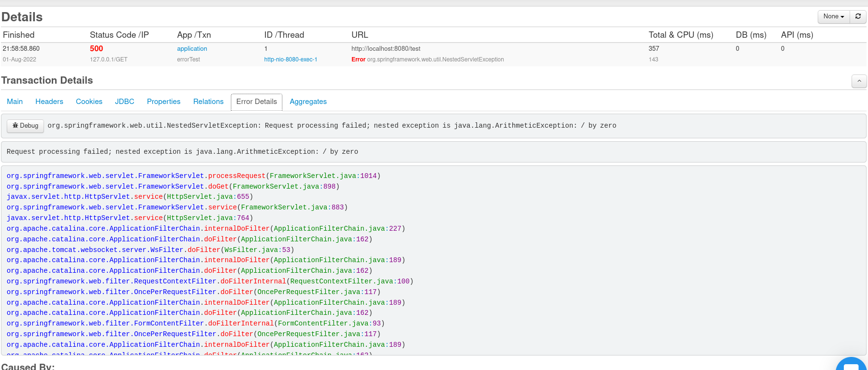Click the Caused By heading

tap(28, 367)
